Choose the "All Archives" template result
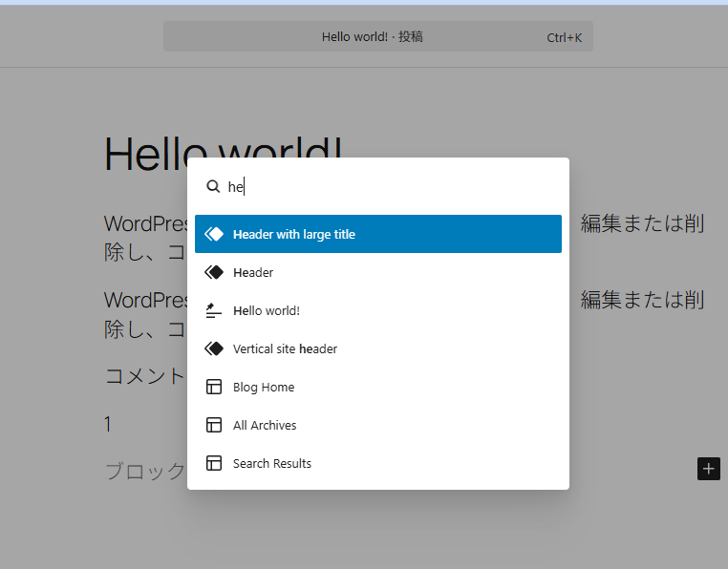This screenshot has height=569, width=728. tap(265, 425)
